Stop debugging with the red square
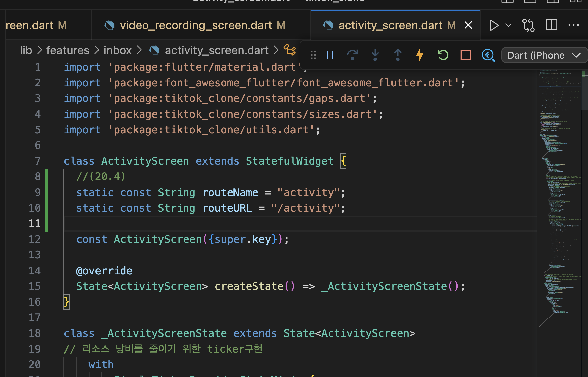Image resolution: width=588 pixels, height=377 pixels. [x=466, y=55]
